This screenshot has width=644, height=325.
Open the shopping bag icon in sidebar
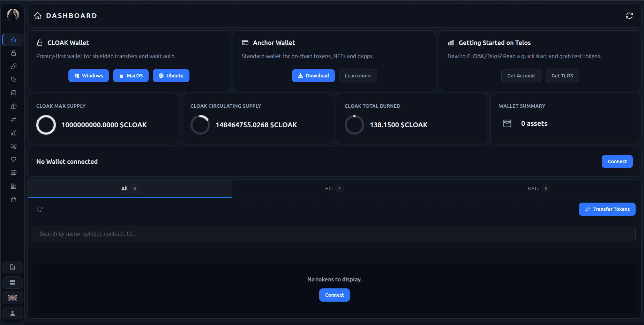click(13, 199)
